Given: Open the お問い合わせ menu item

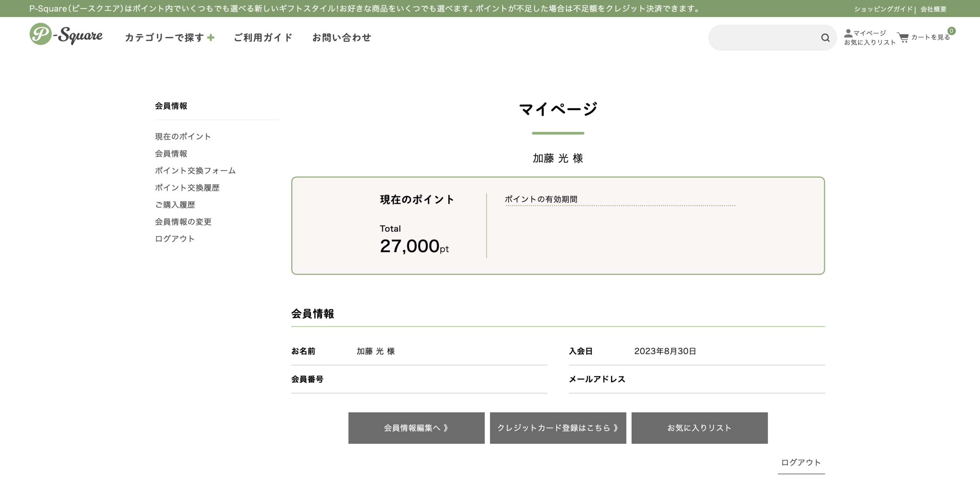Looking at the screenshot, I should pyautogui.click(x=342, y=38).
